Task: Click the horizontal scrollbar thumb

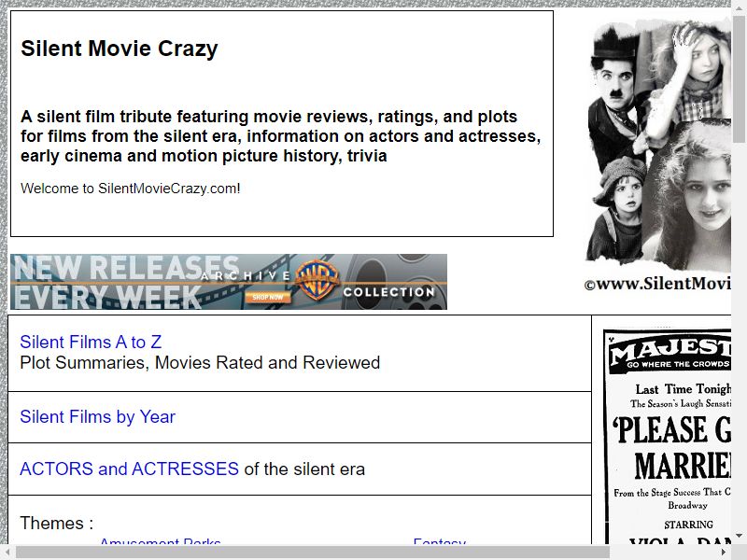Action: 313,553
